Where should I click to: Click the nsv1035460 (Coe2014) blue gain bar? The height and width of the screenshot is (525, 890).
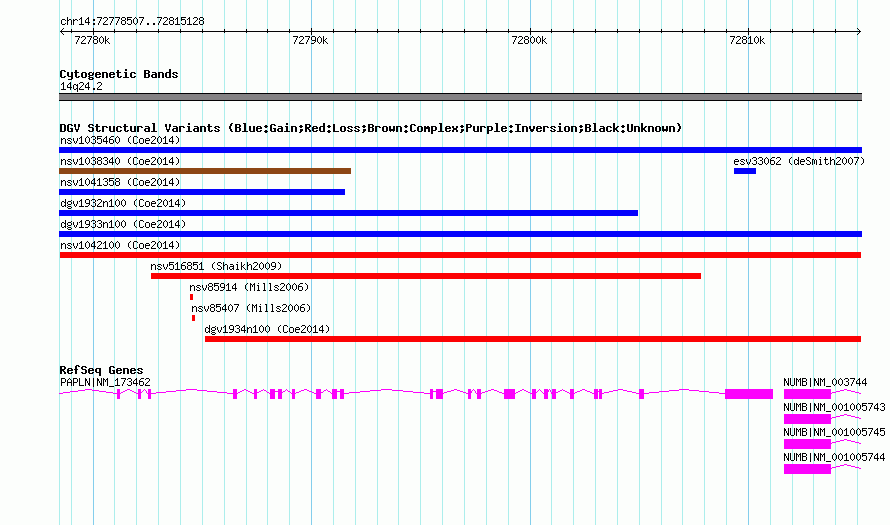point(460,150)
